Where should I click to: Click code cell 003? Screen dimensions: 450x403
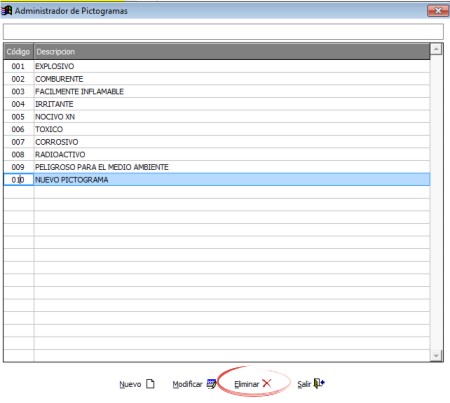coord(18,92)
